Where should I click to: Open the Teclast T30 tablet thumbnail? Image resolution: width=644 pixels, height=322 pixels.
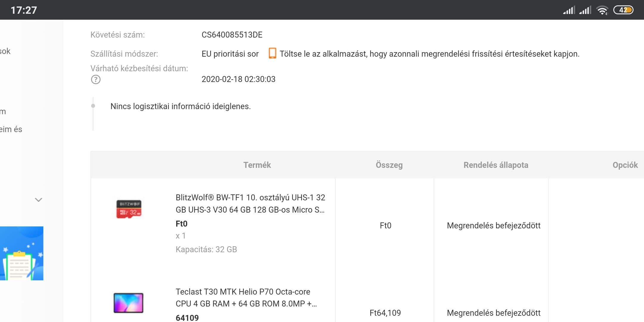(x=129, y=303)
